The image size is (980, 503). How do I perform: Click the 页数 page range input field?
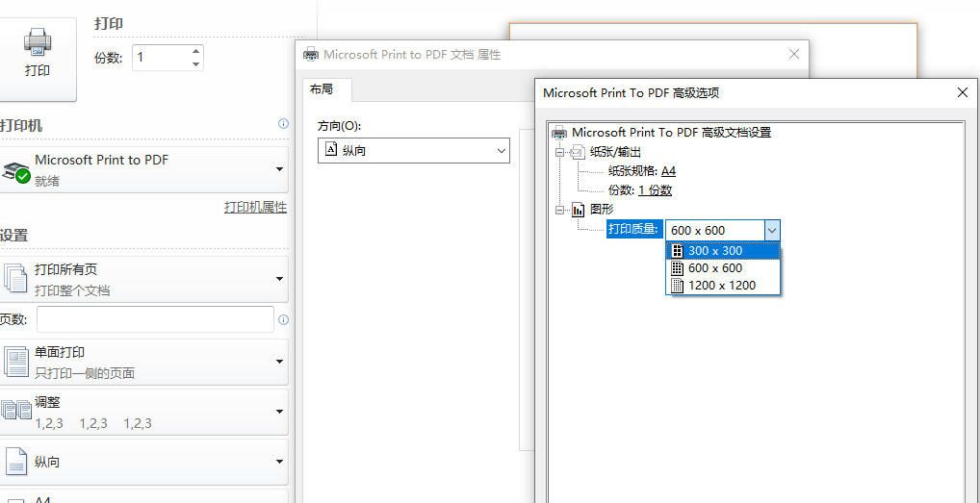click(x=155, y=319)
